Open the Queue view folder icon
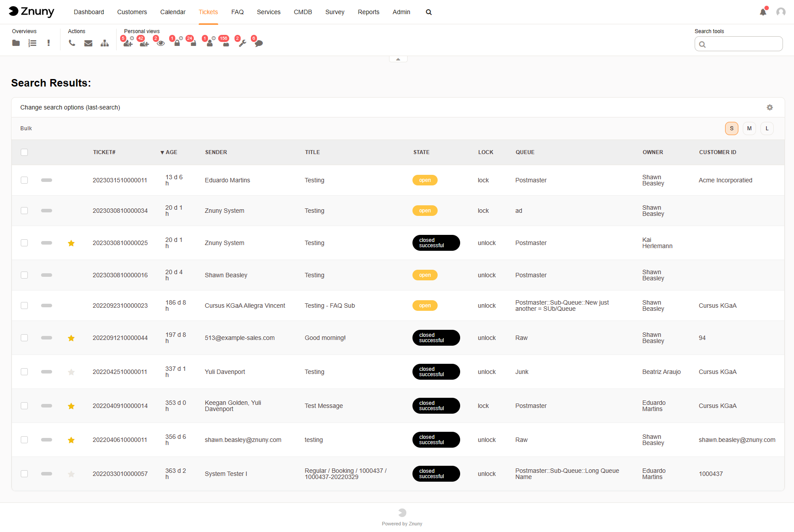This screenshot has height=532, width=794. point(16,43)
